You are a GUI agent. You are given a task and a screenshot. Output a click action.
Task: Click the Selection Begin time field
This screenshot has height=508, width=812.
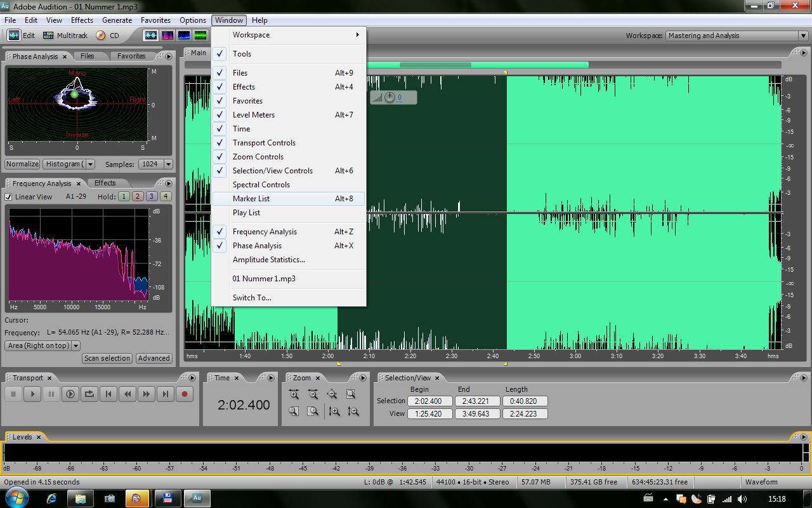pyautogui.click(x=430, y=401)
